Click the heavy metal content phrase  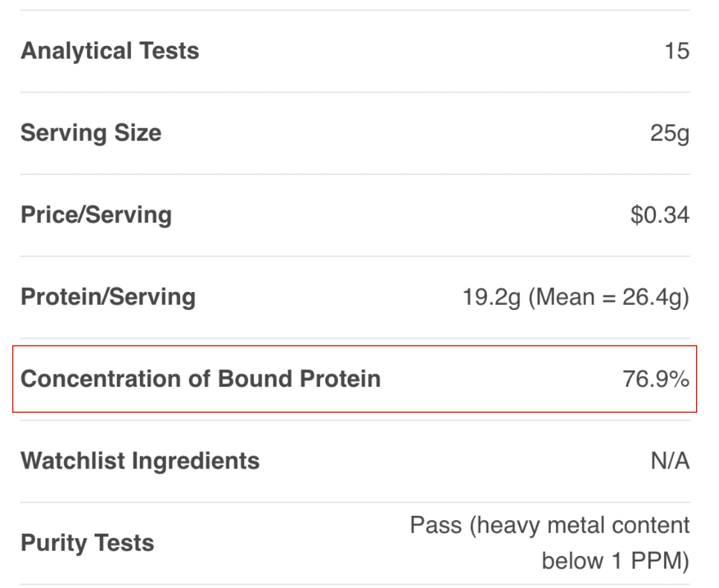(x=583, y=525)
